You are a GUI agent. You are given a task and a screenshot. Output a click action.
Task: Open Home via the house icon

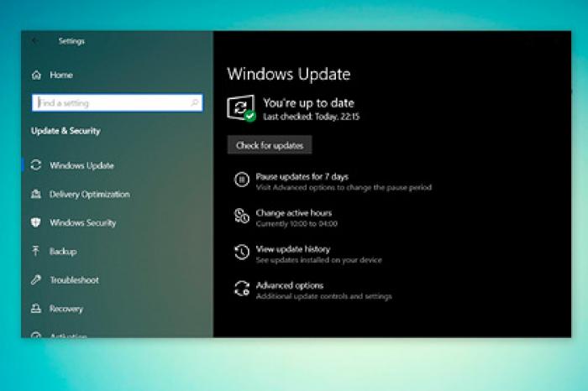click(x=36, y=75)
